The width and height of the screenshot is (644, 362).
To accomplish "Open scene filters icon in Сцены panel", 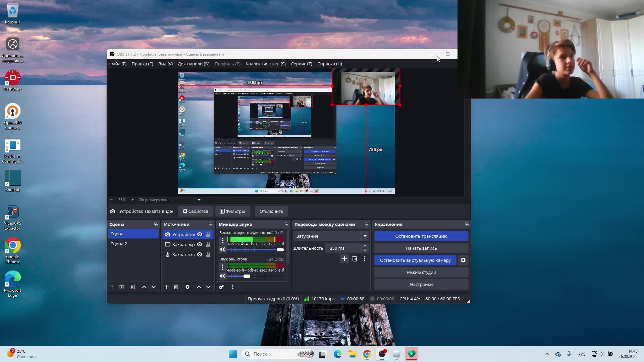I will [133, 287].
